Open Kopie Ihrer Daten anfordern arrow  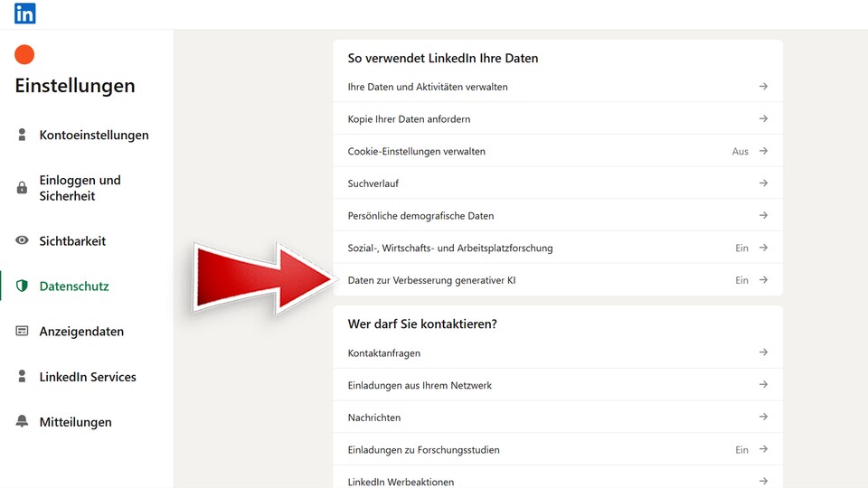[x=763, y=119]
